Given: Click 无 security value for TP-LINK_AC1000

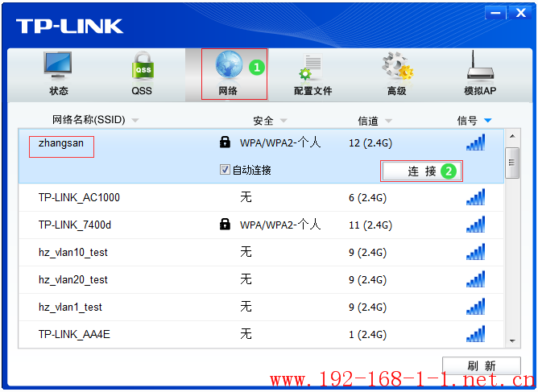Looking at the screenshot, I should point(246,197).
